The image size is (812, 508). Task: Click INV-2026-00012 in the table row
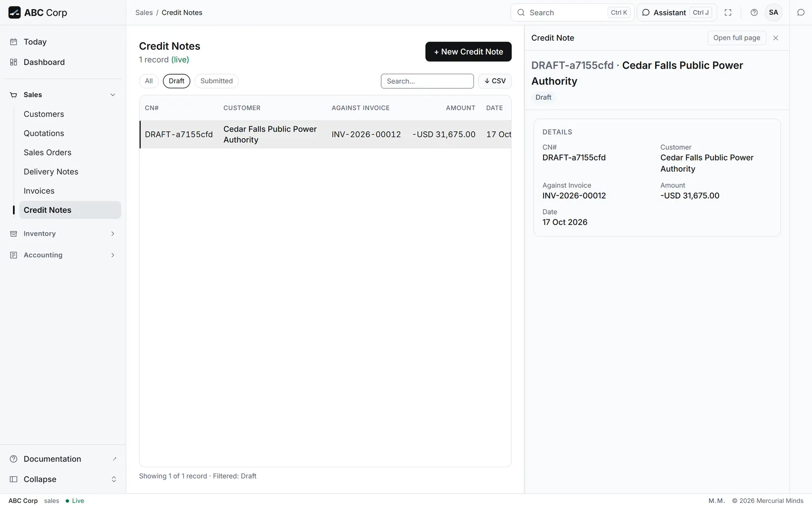(x=366, y=135)
